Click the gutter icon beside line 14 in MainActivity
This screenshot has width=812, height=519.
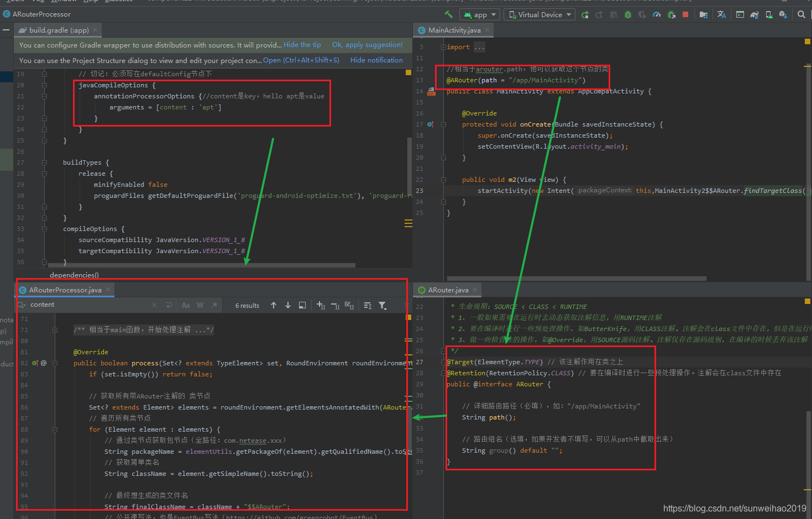(x=431, y=92)
